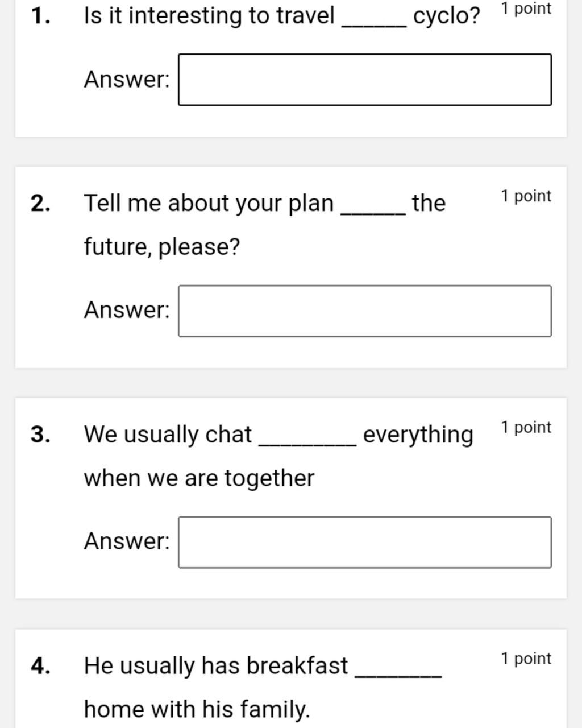Screen dimensions: 582x728
Task: Click the '1 point' label of question 2
Action: tap(526, 196)
